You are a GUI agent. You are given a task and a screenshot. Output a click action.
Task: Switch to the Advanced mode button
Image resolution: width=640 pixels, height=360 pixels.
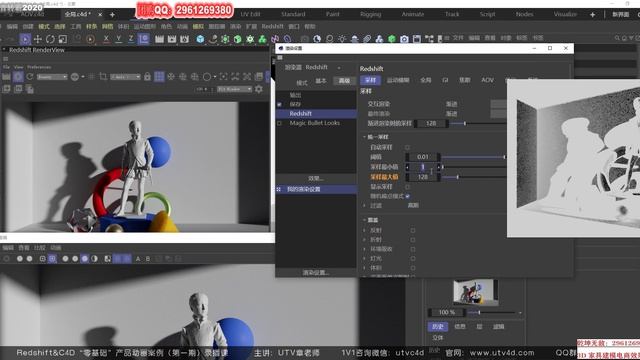click(344, 81)
